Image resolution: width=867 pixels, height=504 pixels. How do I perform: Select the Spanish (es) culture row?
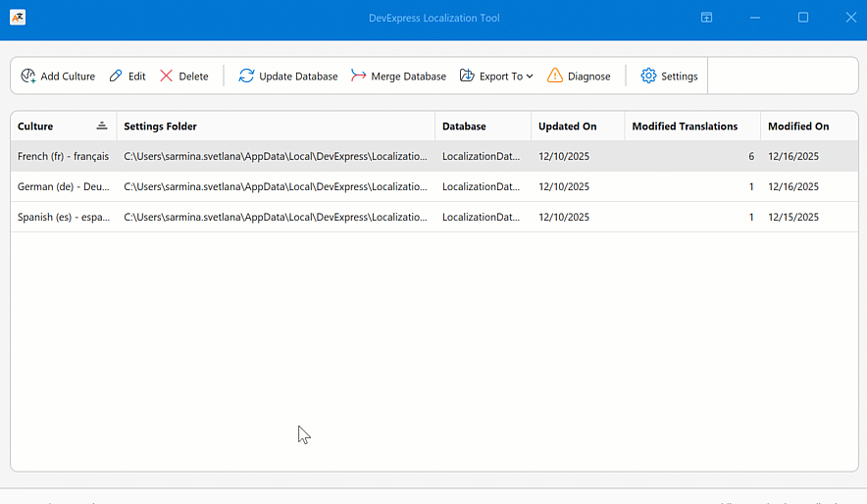click(434, 217)
